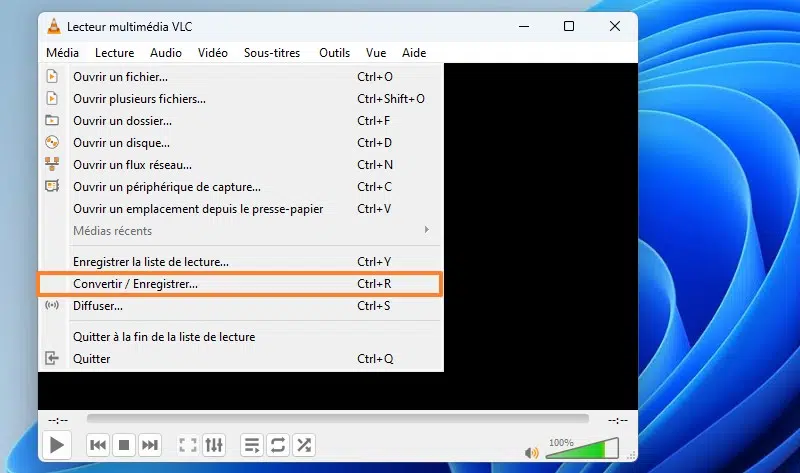Close the VLC window
The width and height of the screenshot is (800, 473).
pyautogui.click(x=615, y=27)
